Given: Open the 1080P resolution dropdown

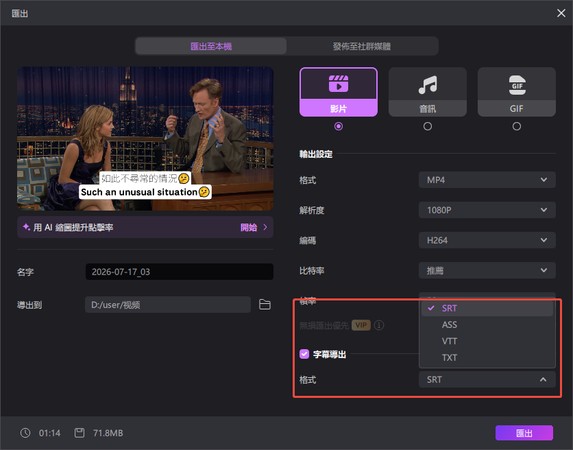Looking at the screenshot, I should (x=487, y=210).
